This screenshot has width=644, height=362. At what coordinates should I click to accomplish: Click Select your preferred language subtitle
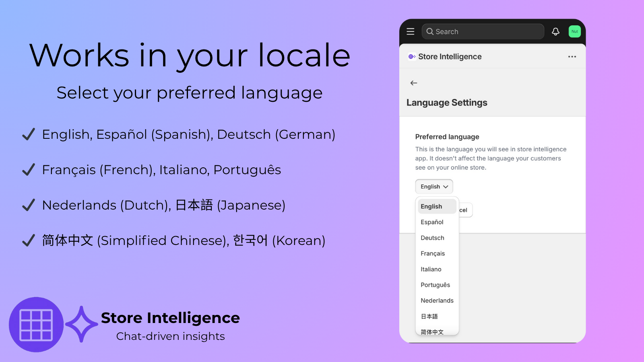(x=190, y=93)
